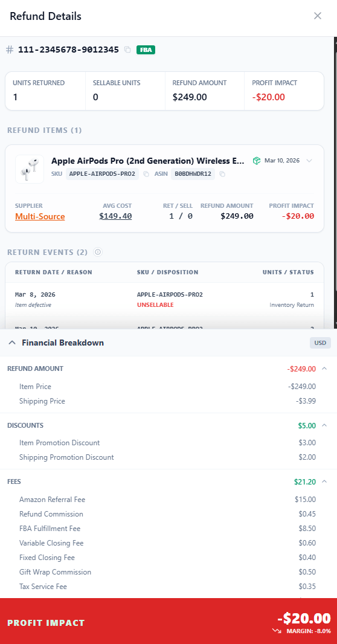Click SKU chip APPLE-AIRPODS-PRO2 in the item card
337x644 pixels.
[x=102, y=174]
